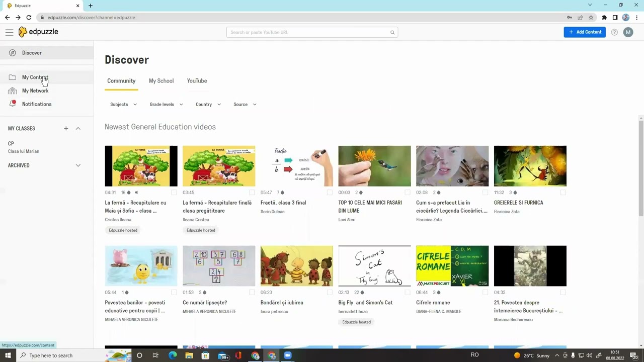Open the Bondărel și iubirea video title
Viewport: 644px width, 362px height.
pos(282,303)
